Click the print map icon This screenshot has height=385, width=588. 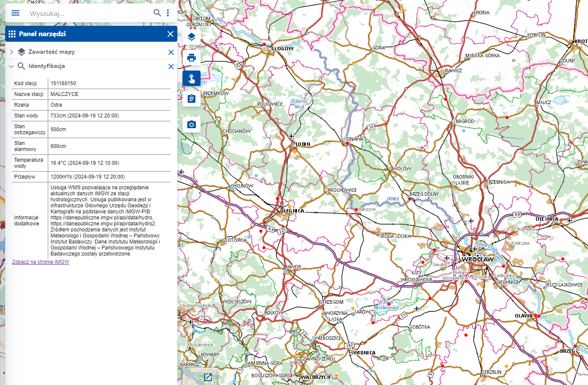[192, 58]
